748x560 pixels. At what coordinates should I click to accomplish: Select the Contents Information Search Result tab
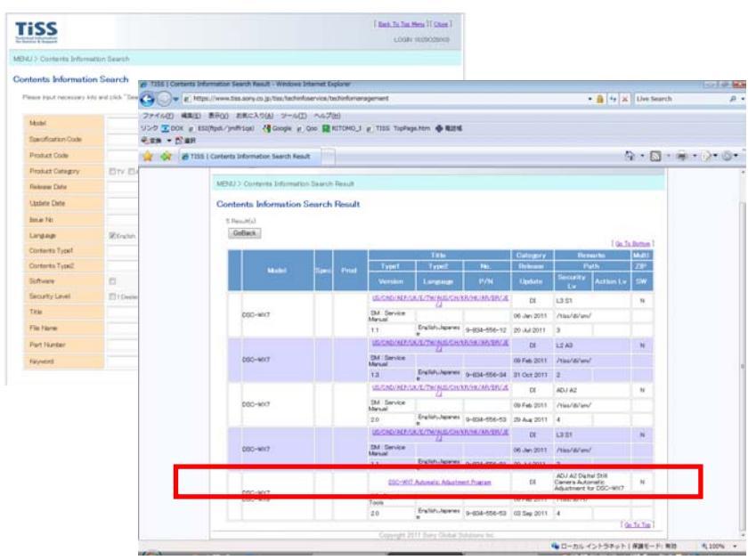pos(245,156)
